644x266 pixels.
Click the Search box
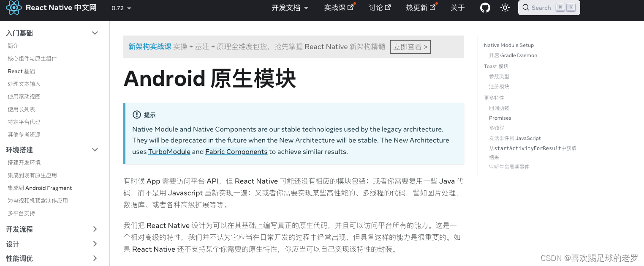pos(549,8)
